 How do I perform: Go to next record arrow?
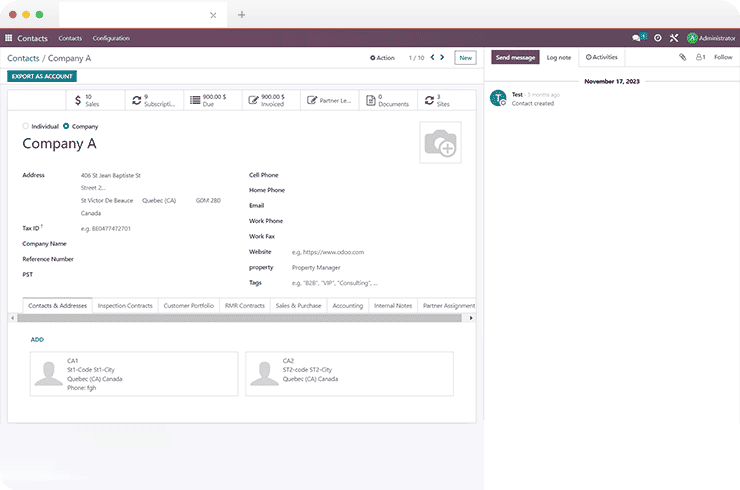tap(443, 58)
